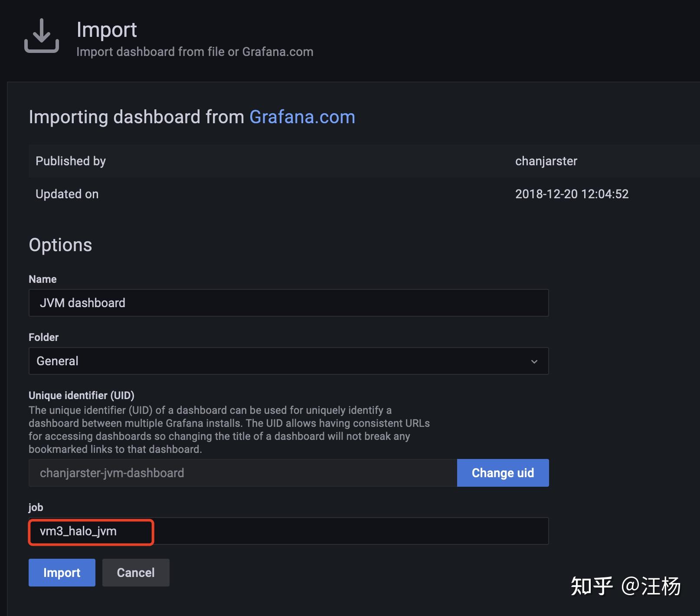Click the 'Import' page title
The height and width of the screenshot is (616, 700).
(x=107, y=29)
